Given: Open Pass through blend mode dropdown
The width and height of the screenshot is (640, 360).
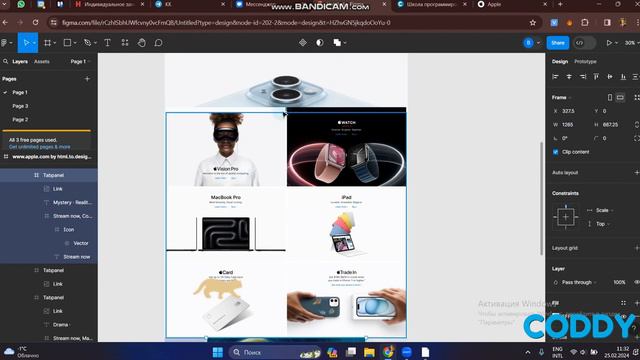Looking at the screenshot, I should [x=579, y=282].
